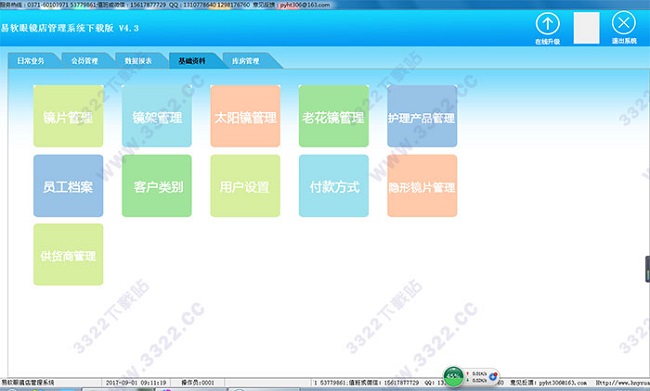The height and width of the screenshot is (391, 650).
Task: Open the 镜片管理 tile
Action: 68,116
